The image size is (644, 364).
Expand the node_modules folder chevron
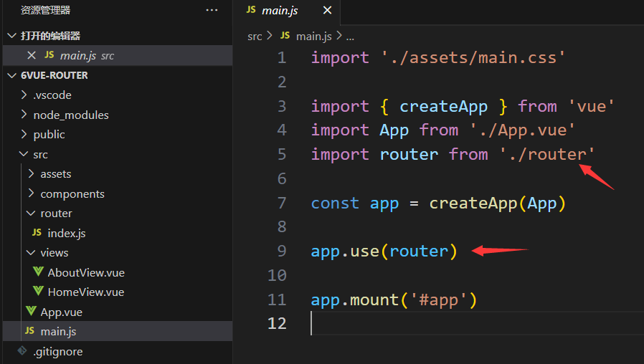coord(24,115)
